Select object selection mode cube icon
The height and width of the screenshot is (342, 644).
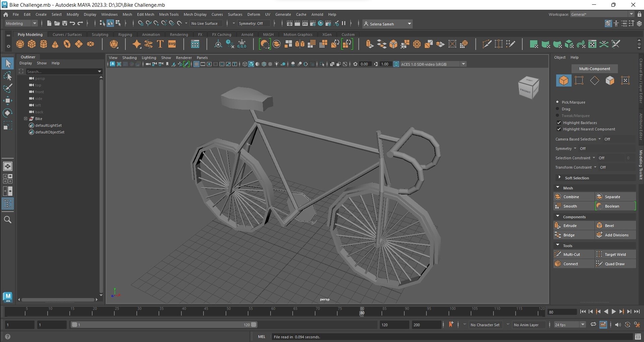click(x=563, y=81)
